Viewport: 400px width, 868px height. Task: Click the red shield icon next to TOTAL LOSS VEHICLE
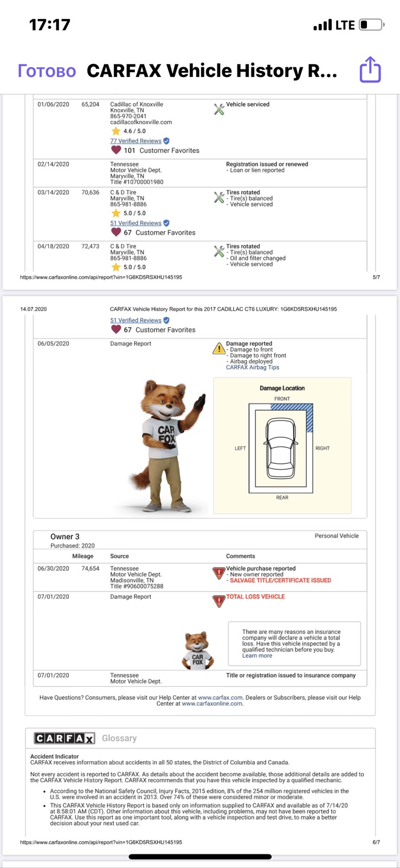click(x=218, y=601)
